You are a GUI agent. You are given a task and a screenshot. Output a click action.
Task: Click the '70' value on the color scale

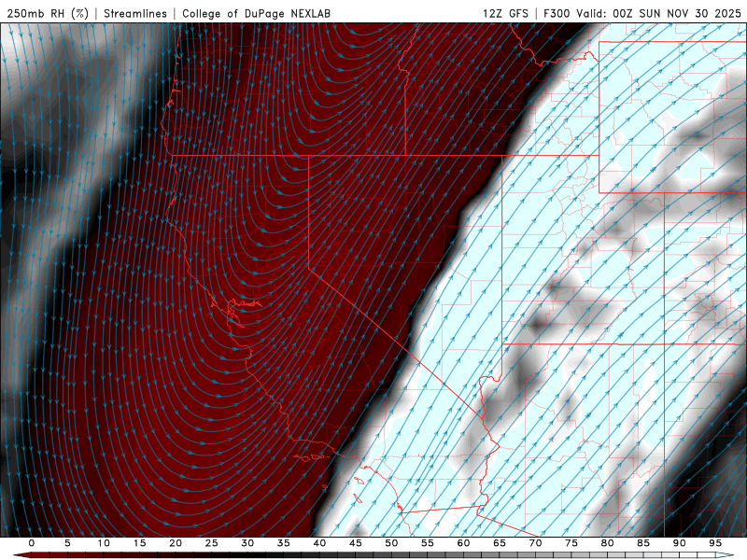(535, 543)
